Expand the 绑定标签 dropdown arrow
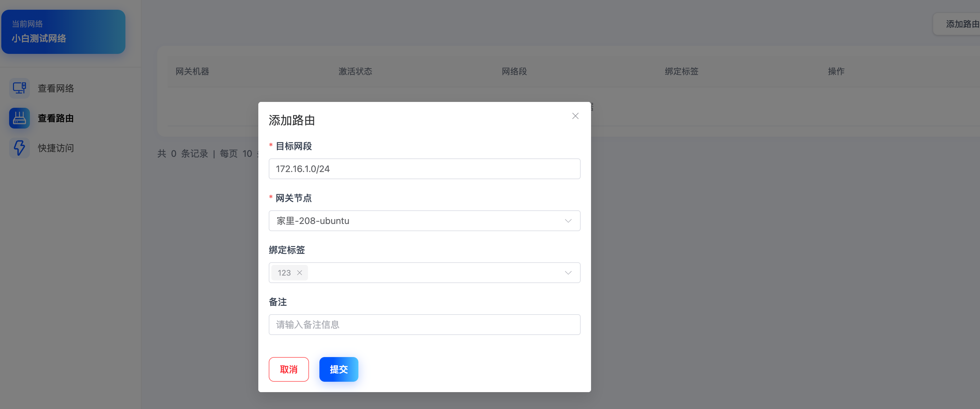 568,273
